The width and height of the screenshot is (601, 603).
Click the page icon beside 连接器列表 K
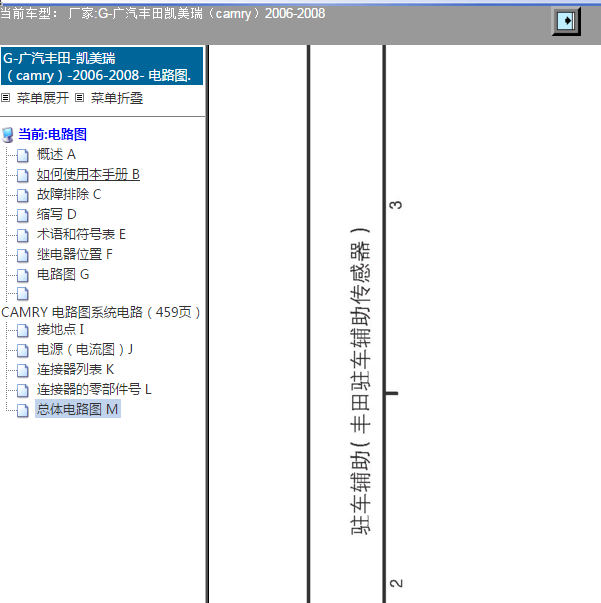pyautogui.click(x=23, y=370)
